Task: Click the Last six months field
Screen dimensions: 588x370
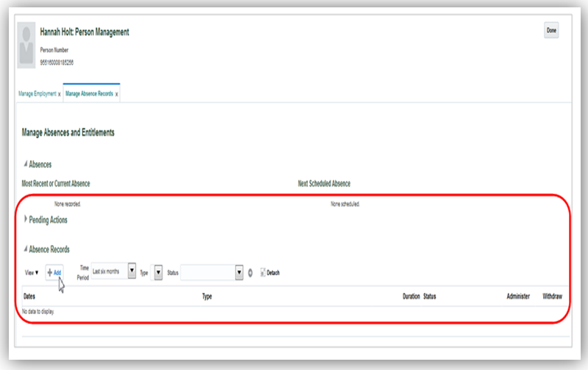Action: (110, 271)
